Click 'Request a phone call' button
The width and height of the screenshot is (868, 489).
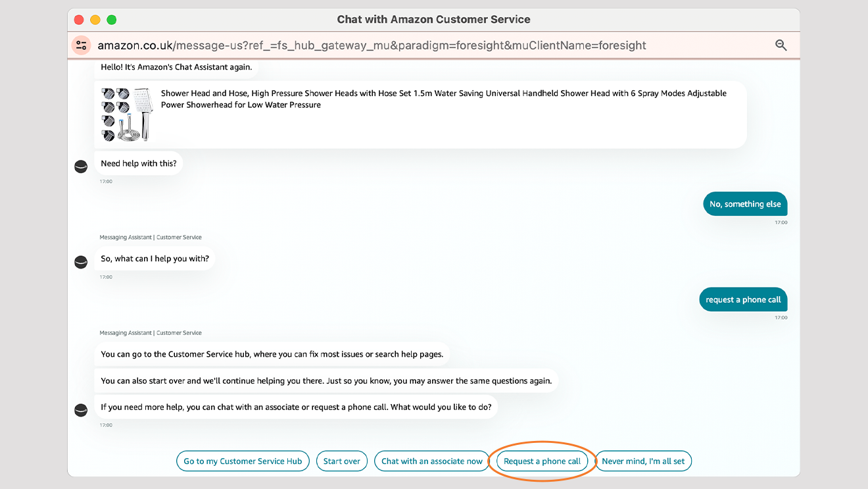coord(542,461)
